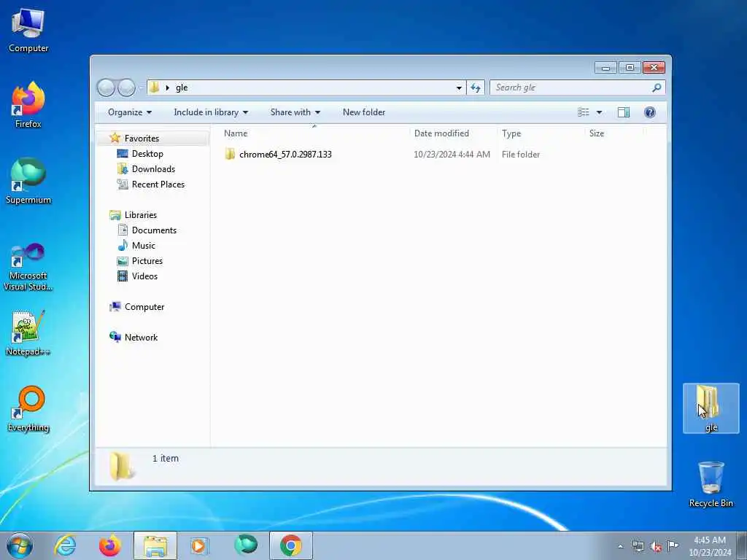747x560 pixels.
Task: Open the Organize dropdown menu
Action: pyautogui.click(x=130, y=112)
